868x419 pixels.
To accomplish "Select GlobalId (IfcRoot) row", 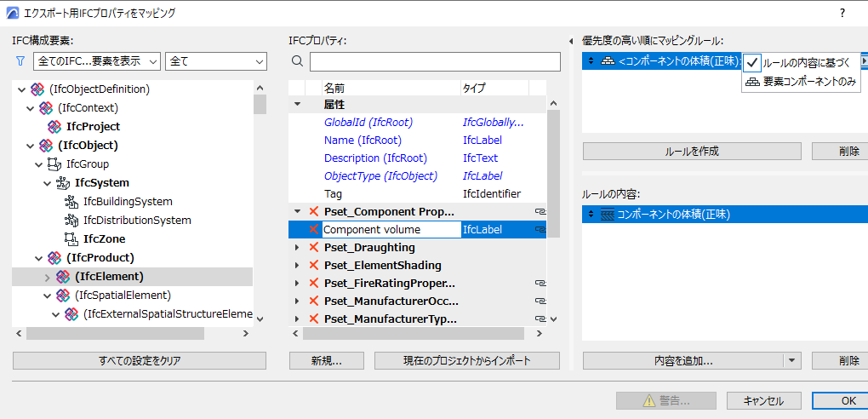I will (417, 122).
